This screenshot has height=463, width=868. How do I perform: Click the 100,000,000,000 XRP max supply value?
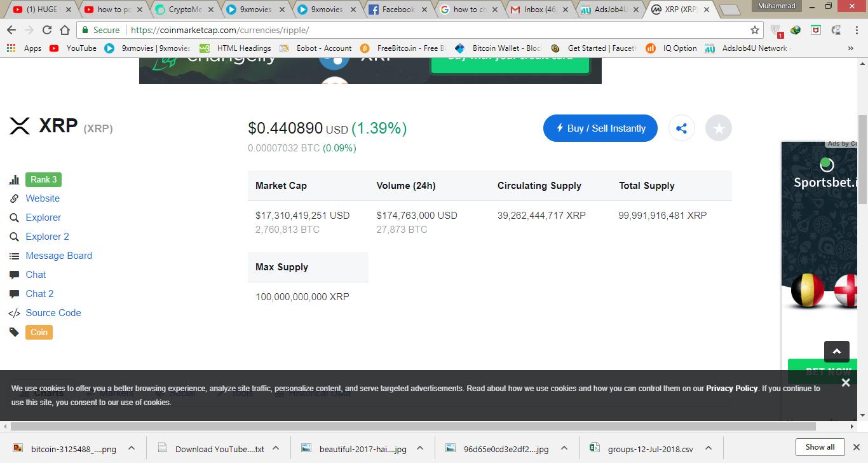pos(302,297)
